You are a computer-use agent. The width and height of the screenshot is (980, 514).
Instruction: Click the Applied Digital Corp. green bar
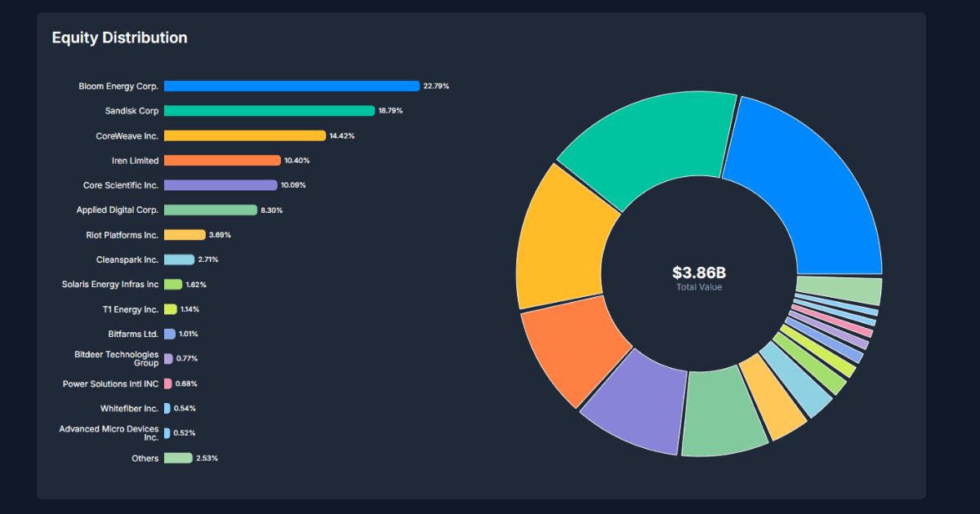coord(211,210)
